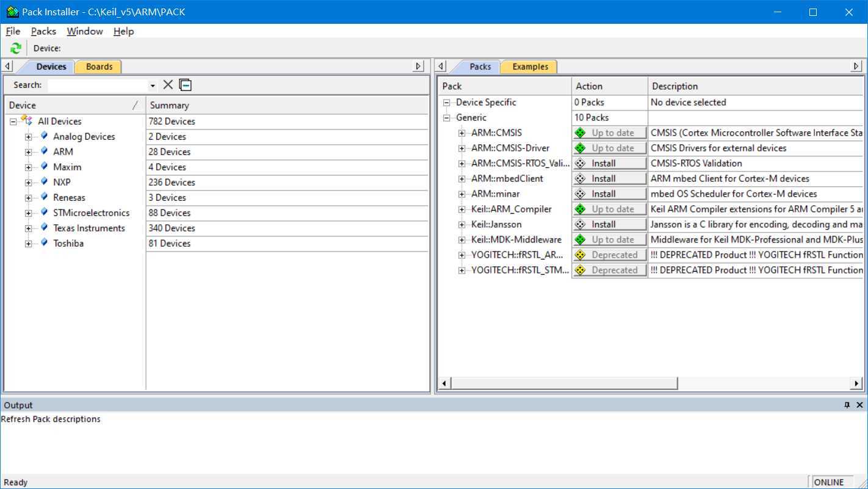Click the Analog Devices vendor icon
The width and height of the screenshot is (868, 489).
[44, 136]
